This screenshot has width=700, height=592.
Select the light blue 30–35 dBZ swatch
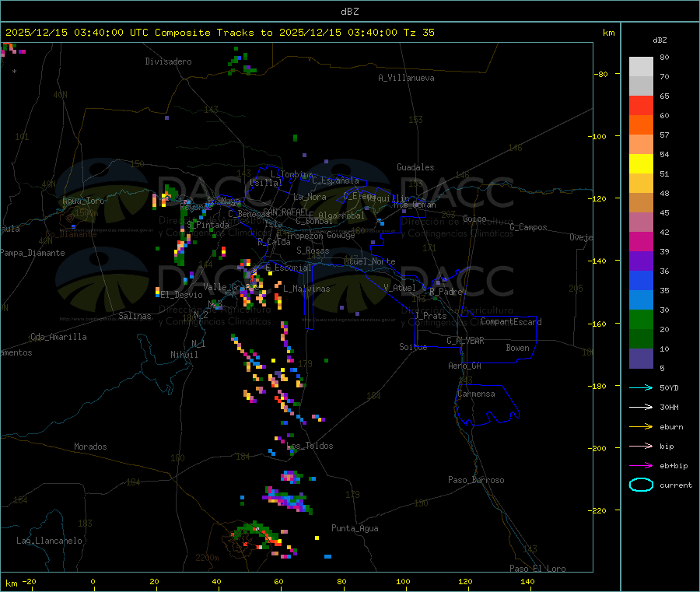[641, 300]
